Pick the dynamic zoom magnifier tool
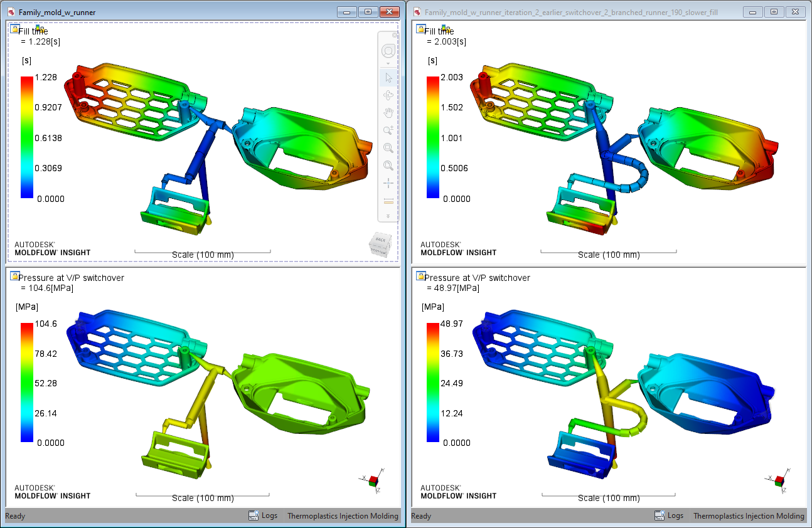Viewport: 812px width, 528px height. (388, 130)
